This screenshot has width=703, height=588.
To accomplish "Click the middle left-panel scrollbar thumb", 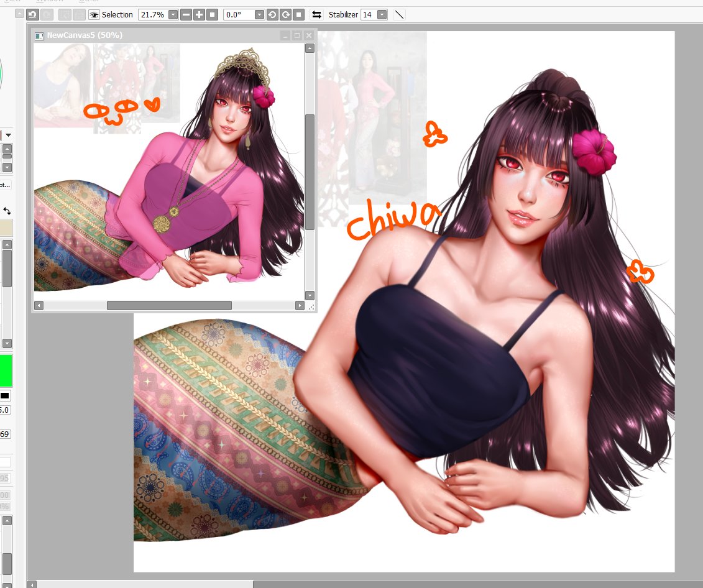I will pos(7,268).
